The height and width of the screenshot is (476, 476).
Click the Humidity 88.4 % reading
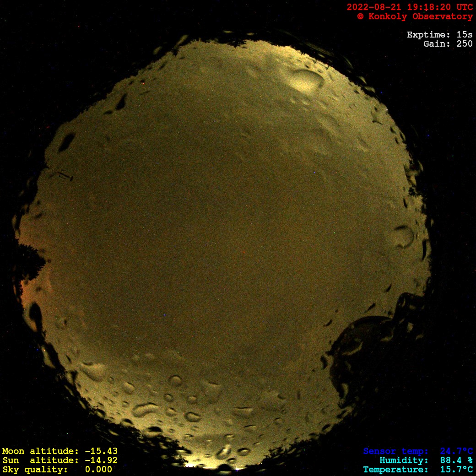point(451,460)
